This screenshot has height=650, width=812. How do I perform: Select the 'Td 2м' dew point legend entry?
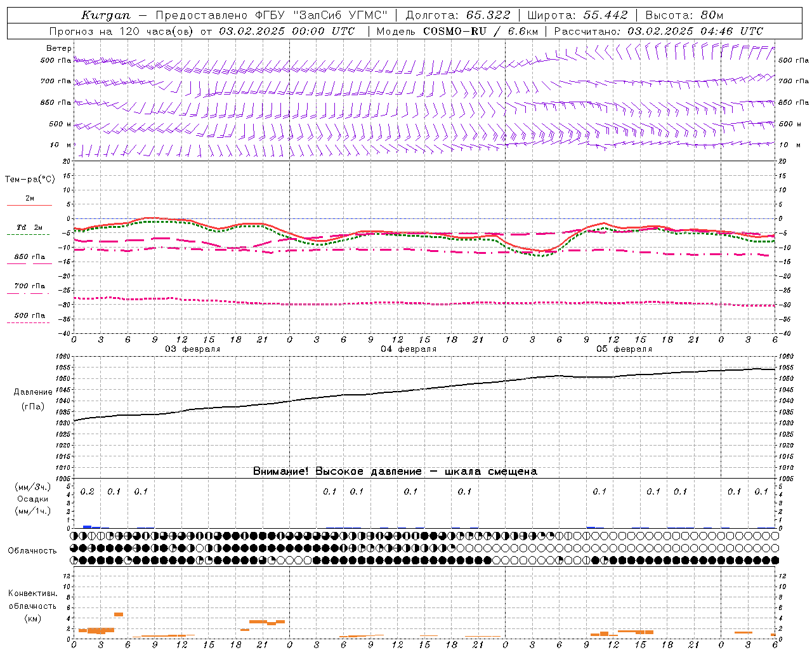click(30, 227)
